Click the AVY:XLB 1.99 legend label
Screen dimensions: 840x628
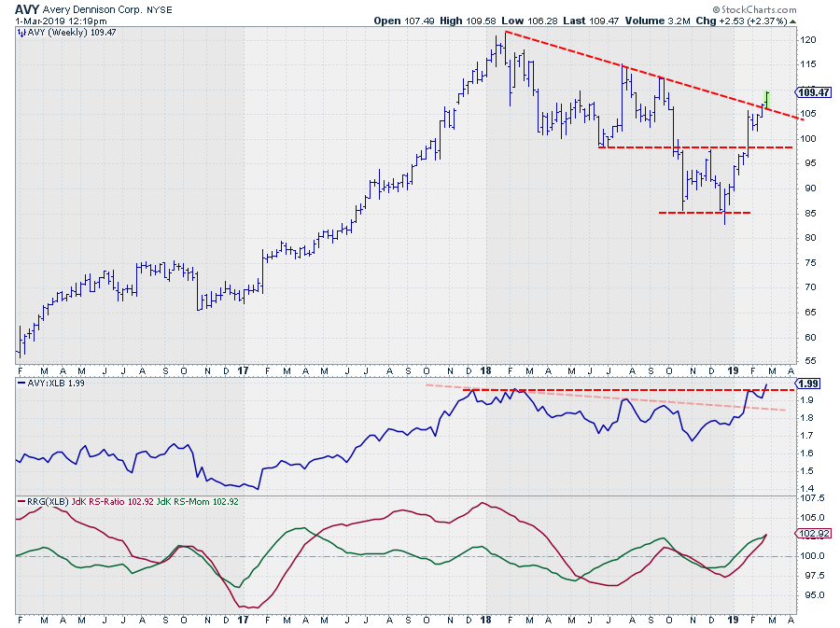pos(56,383)
